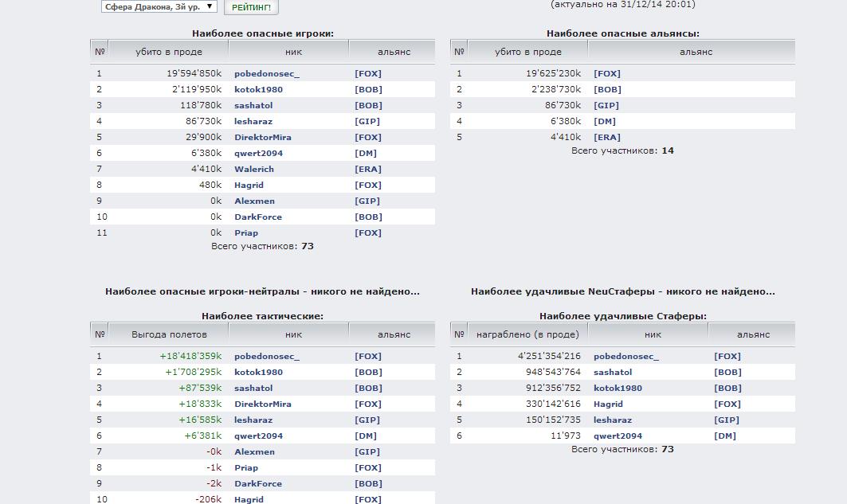The width and height of the screenshot is (847, 504).
Task: Open Alexmen in most dangerous players table
Action: (254, 201)
